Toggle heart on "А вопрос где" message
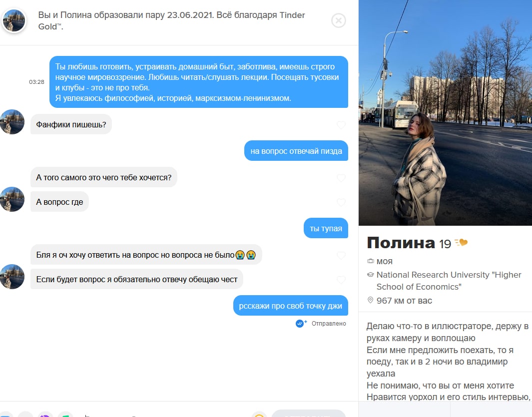532x417 pixels. tap(341, 202)
